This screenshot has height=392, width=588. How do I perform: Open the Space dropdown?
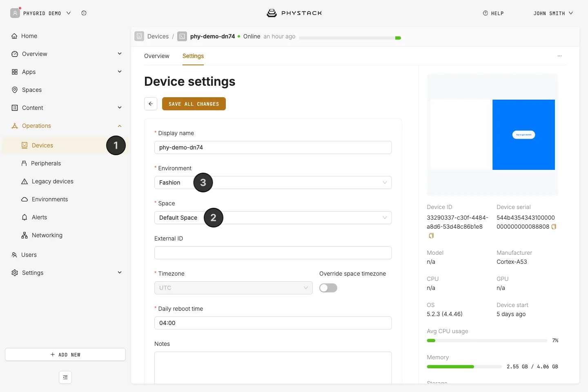coord(273,218)
